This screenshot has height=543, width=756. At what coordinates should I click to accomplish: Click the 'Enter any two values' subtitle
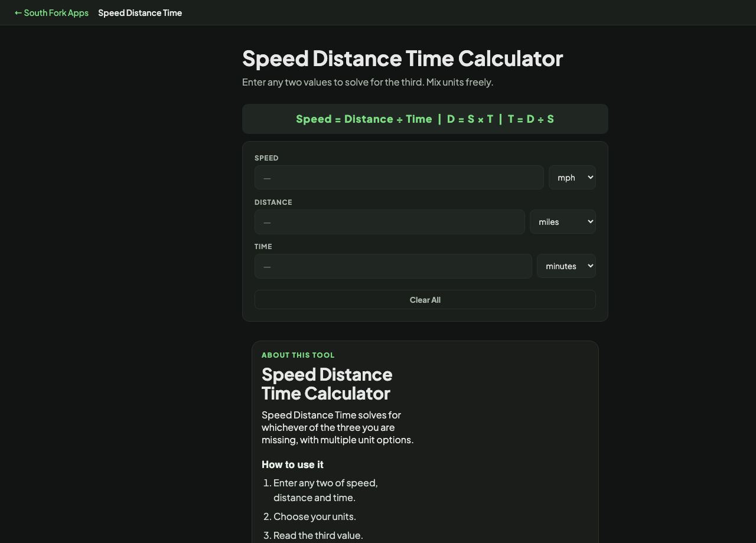(x=367, y=82)
